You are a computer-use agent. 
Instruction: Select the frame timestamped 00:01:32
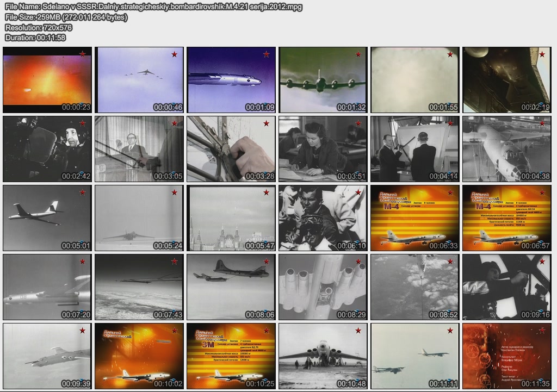click(323, 79)
